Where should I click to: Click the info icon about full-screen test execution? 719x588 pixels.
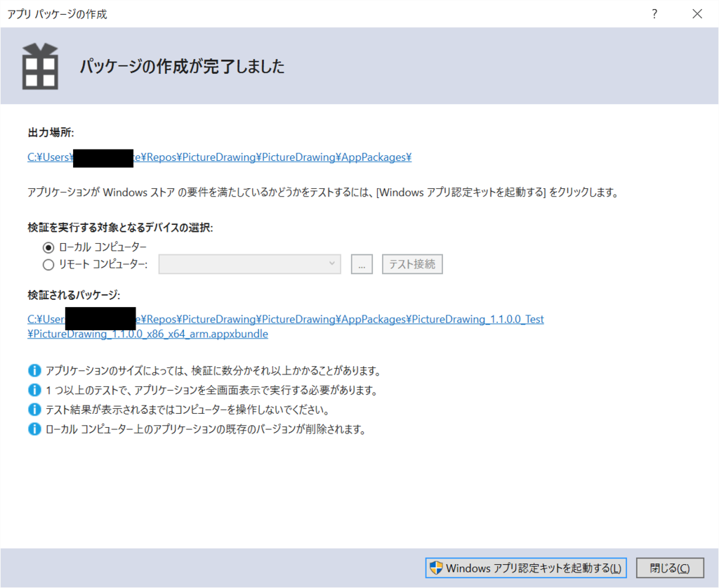tap(34, 389)
